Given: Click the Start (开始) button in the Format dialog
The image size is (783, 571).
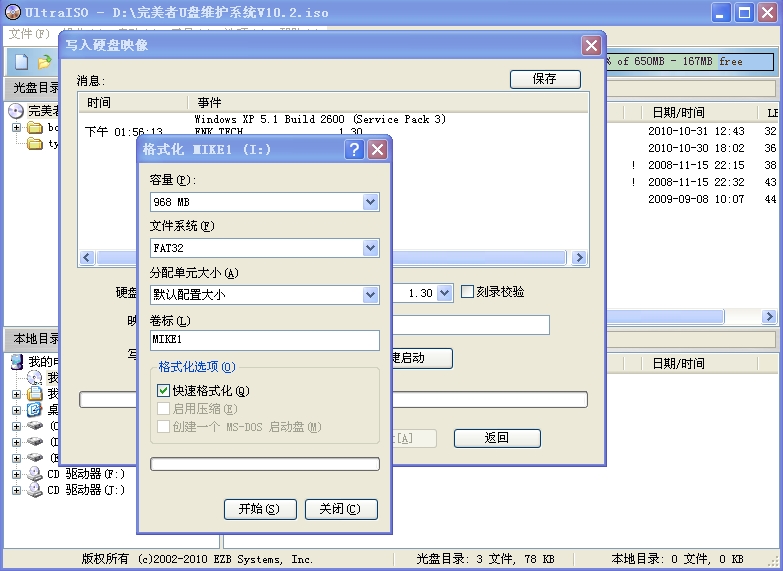Looking at the screenshot, I should point(260,509).
